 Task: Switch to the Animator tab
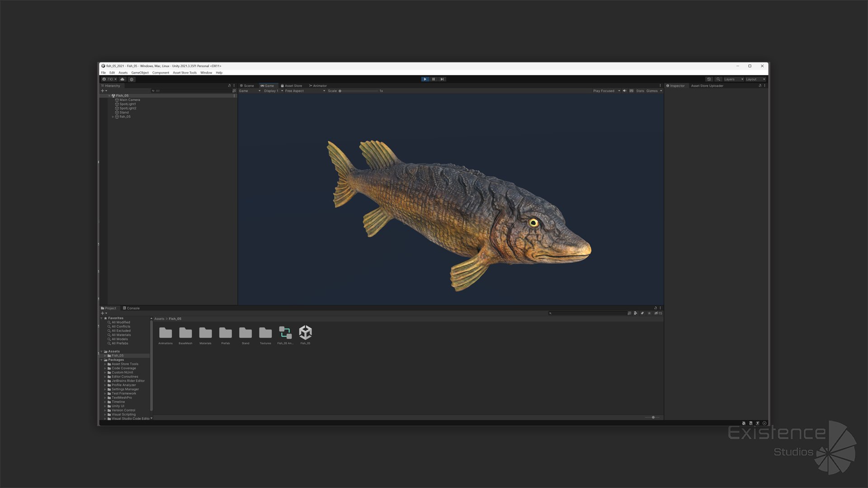(x=318, y=85)
